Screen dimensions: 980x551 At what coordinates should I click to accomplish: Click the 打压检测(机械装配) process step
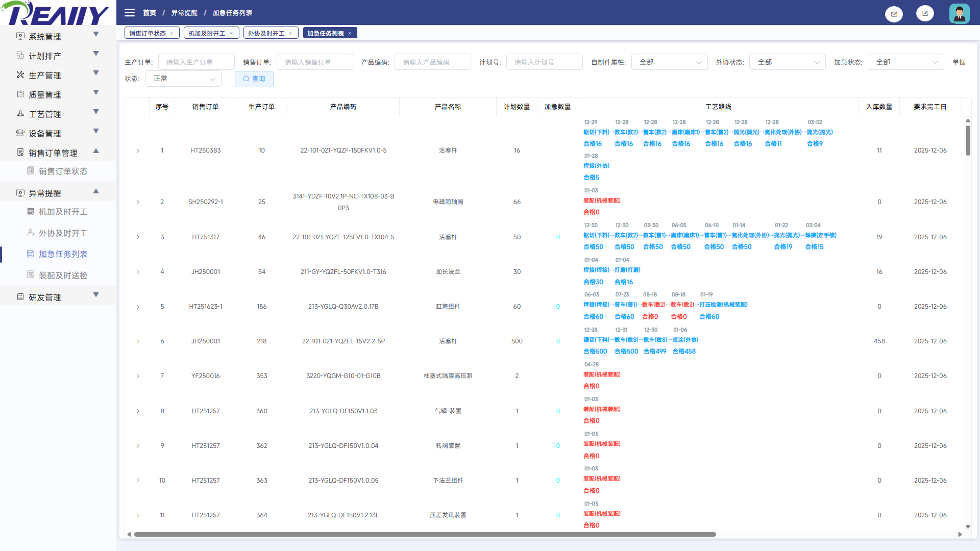pos(723,305)
